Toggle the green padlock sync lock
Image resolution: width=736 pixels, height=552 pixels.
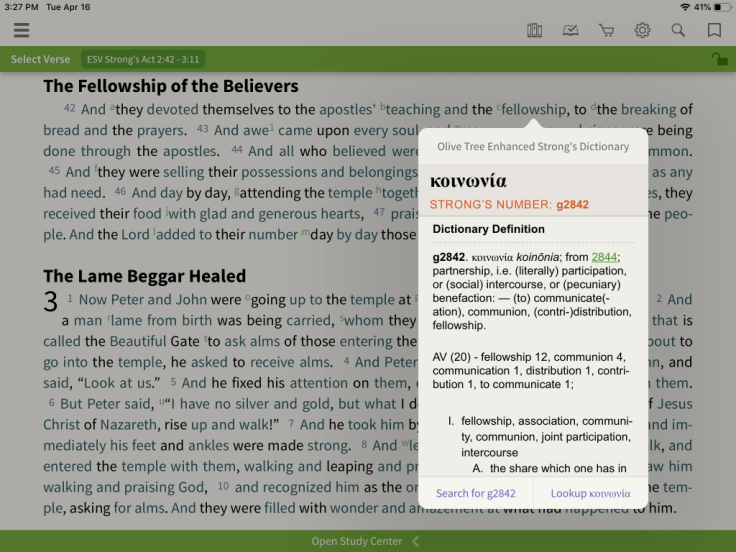(718, 60)
